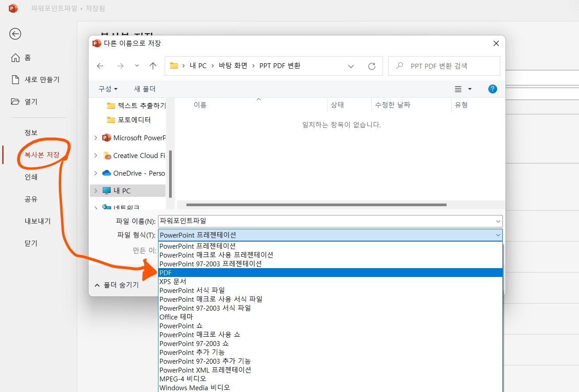Click the Microsoft PowerPoint tree icon
The image size is (579, 392).
tap(107, 138)
